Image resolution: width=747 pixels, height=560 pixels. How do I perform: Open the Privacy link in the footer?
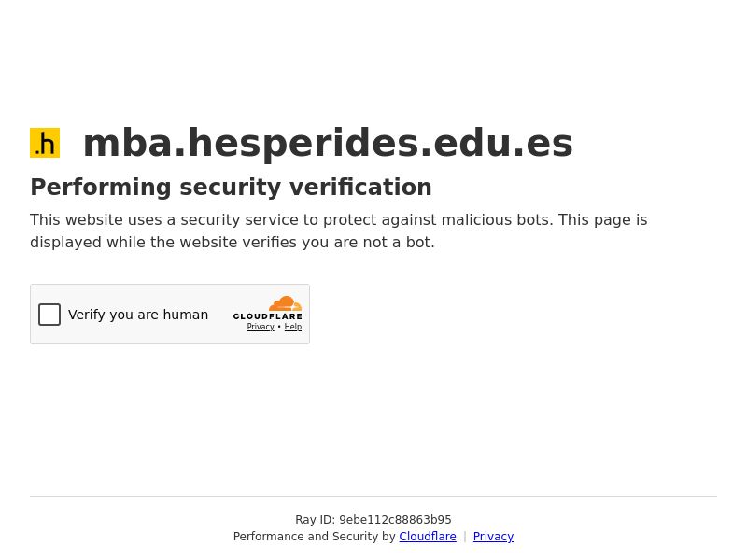coord(493,537)
